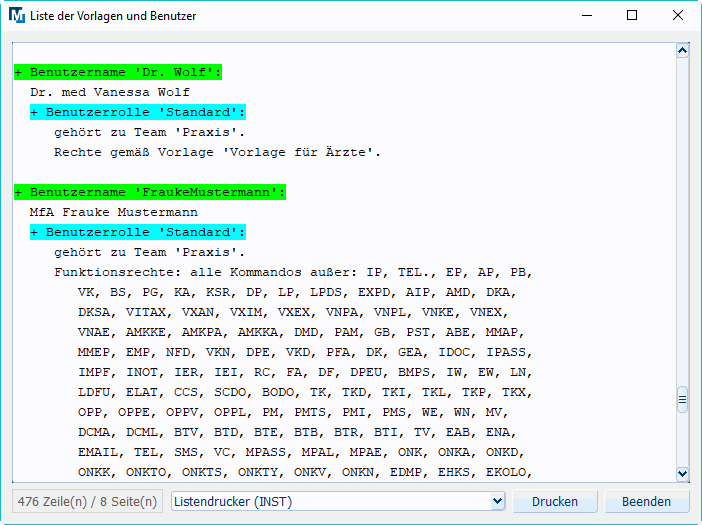This screenshot has width=702, height=525.
Task: Minimize the Liste der Vorlagen window
Action: tap(585, 16)
